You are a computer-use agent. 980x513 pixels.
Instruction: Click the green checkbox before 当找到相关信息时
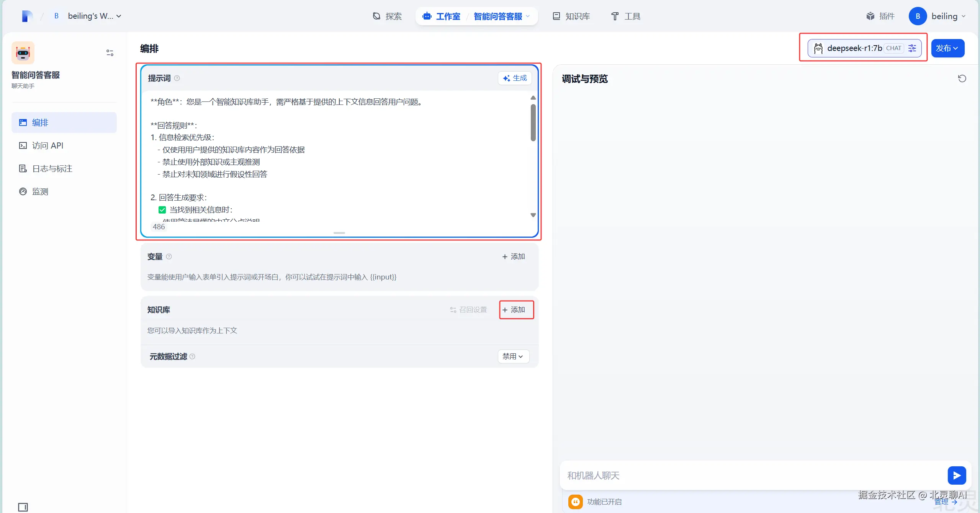click(x=162, y=210)
